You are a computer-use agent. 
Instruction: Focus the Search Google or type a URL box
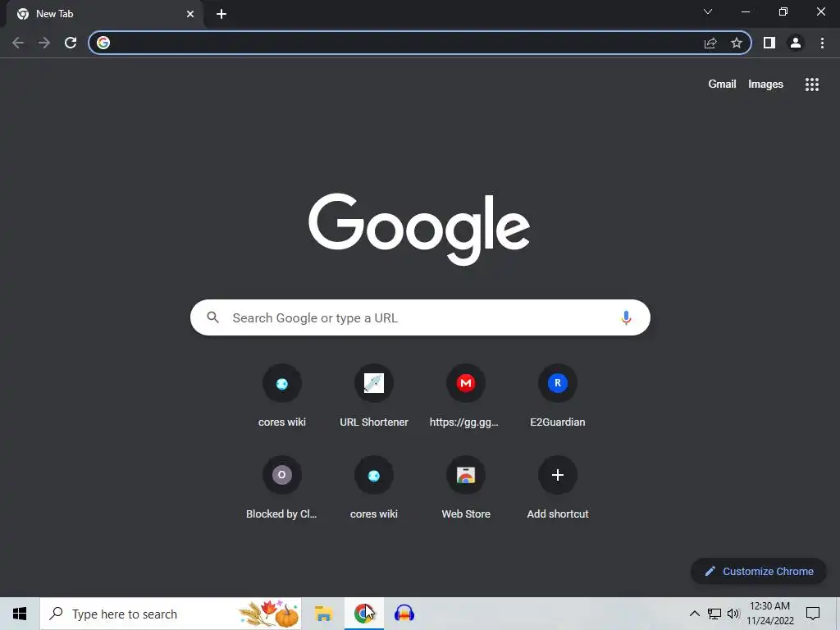(x=420, y=317)
